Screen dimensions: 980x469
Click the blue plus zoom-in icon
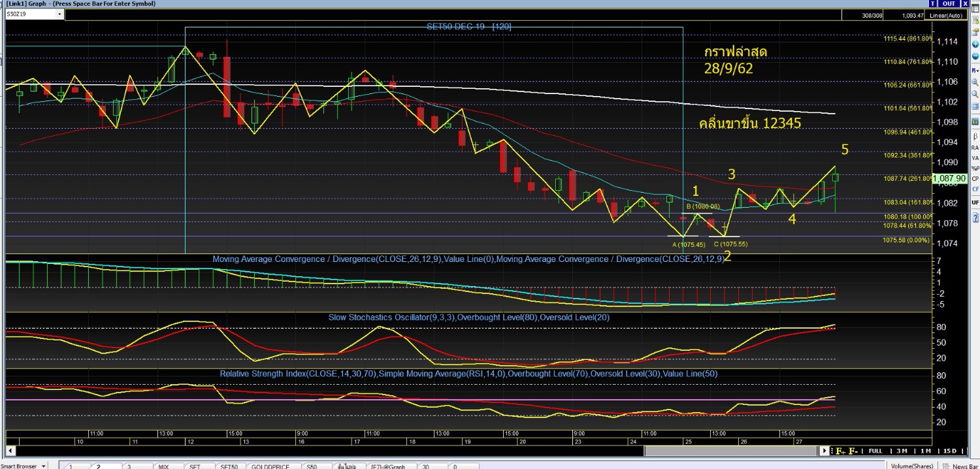975,44
